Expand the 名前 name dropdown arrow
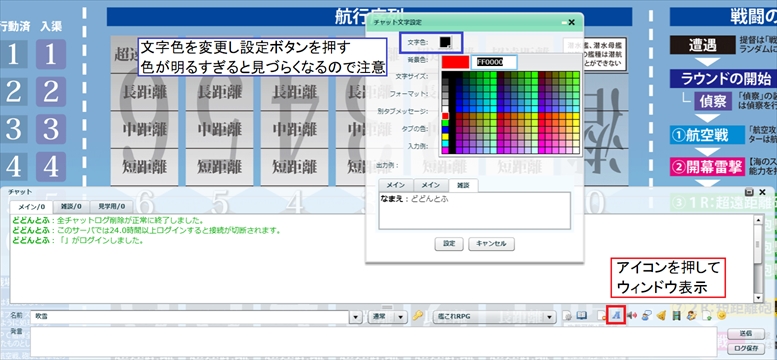The width and height of the screenshot is (777, 360). tap(356, 317)
